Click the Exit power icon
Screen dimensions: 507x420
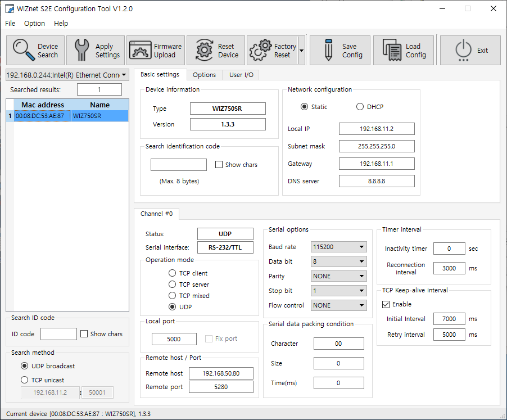point(463,50)
